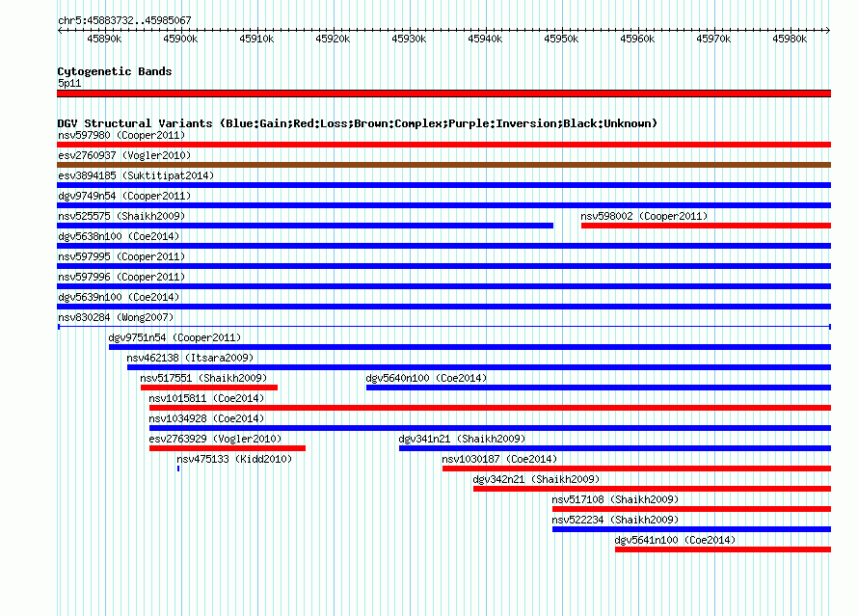858x616 pixels.
Task: Open nsv517108 (Shaikh2009) label
Action: pos(615,499)
